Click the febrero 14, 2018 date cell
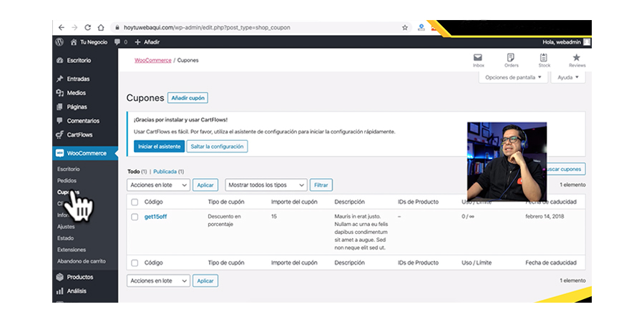 (x=545, y=216)
